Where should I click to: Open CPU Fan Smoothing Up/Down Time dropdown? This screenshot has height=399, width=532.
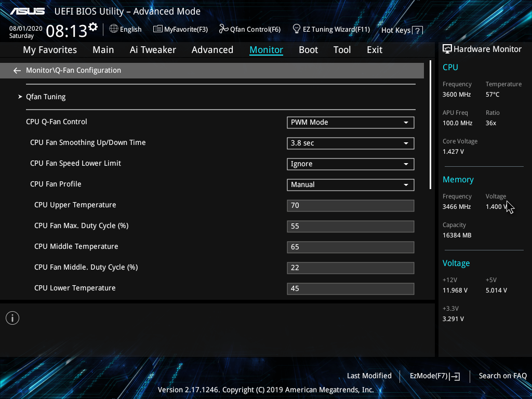click(351, 143)
